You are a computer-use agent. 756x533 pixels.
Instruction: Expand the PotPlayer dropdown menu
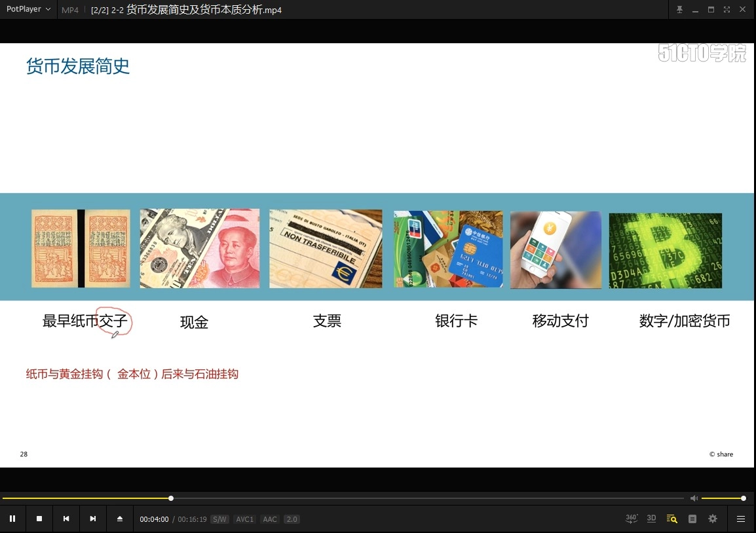click(x=47, y=9)
